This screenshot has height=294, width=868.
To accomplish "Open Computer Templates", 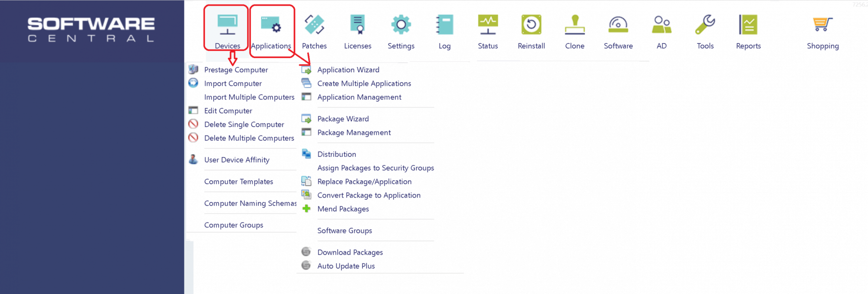I will point(239,182).
